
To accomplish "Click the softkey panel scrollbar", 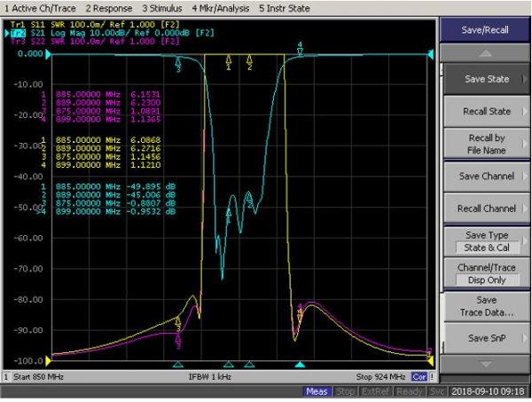I will click(x=442, y=207).
